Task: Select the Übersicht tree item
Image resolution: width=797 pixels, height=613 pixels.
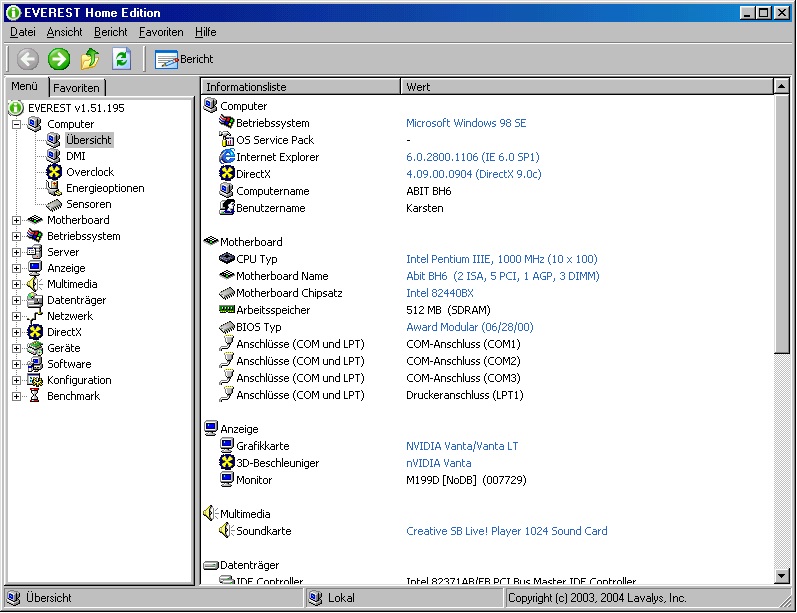Action: click(x=88, y=140)
